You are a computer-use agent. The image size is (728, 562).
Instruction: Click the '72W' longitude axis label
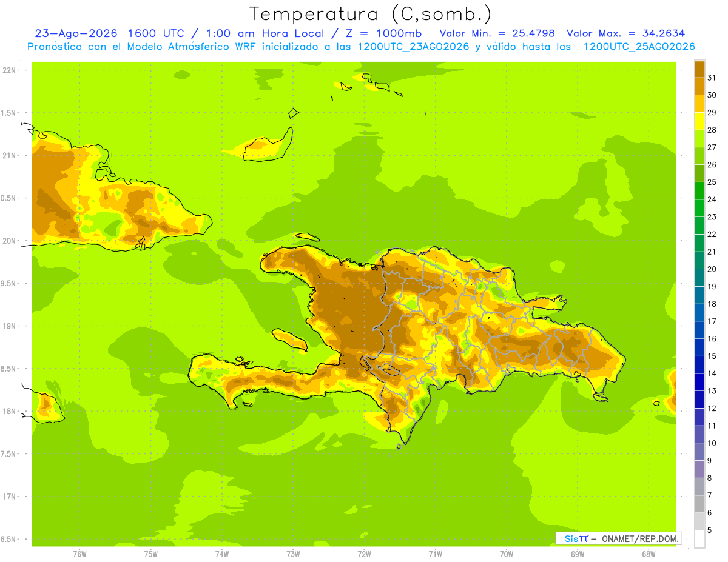click(364, 554)
